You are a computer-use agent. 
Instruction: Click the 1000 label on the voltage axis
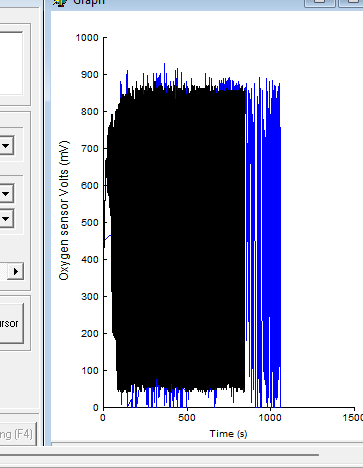coord(87,38)
